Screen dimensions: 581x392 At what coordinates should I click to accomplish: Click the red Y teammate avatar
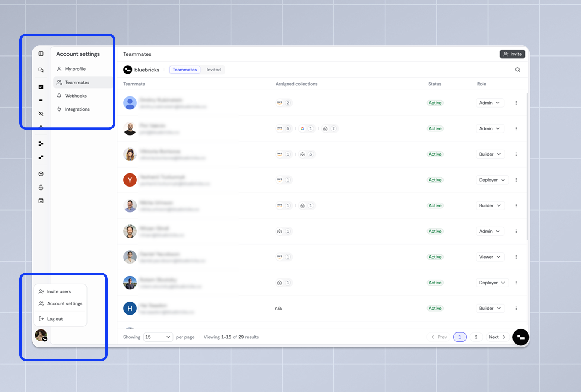click(x=130, y=180)
